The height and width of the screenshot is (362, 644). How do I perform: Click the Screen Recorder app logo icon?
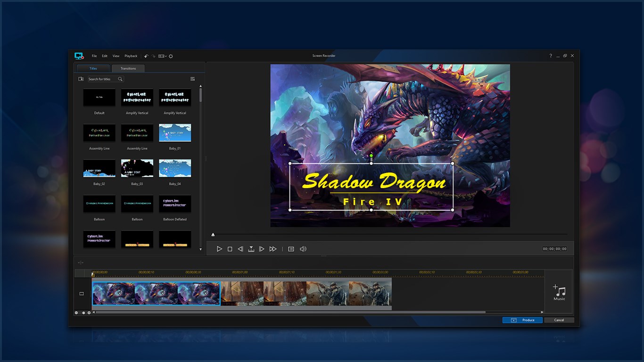[79, 56]
